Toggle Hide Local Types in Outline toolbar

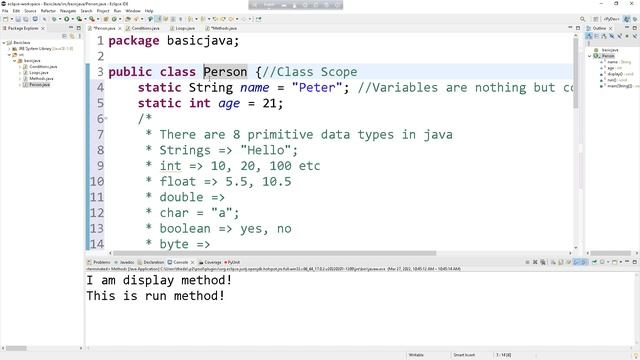click(635, 36)
